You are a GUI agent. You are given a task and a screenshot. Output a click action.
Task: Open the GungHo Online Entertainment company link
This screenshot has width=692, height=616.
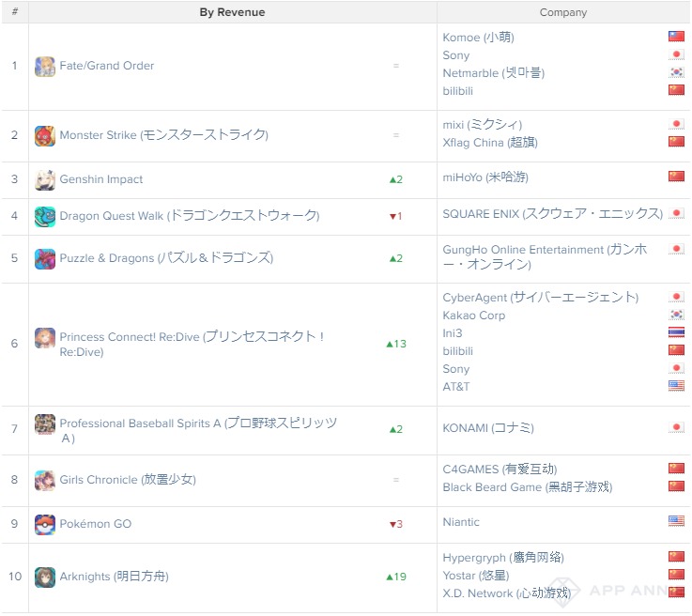pyautogui.click(x=545, y=256)
